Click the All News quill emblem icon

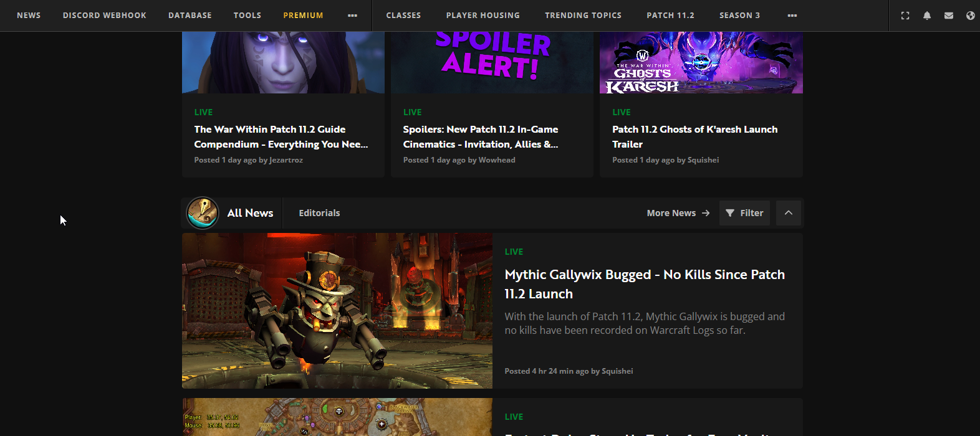[x=203, y=213]
